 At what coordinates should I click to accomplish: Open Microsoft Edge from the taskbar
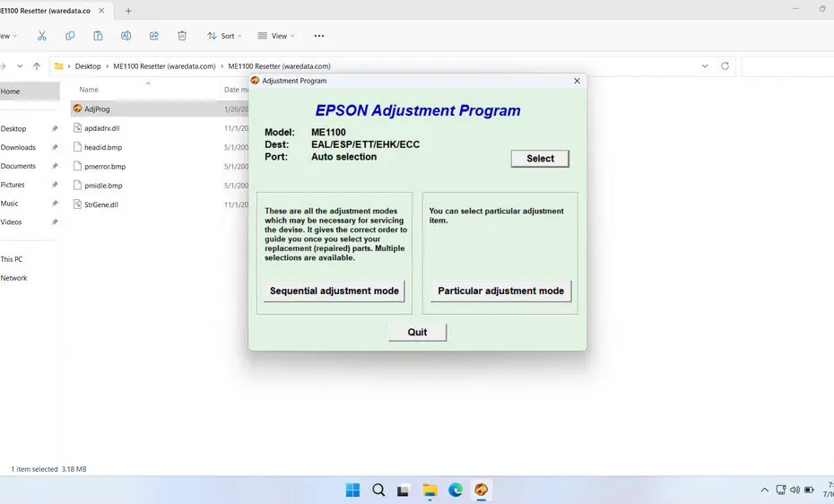pos(456,490)
